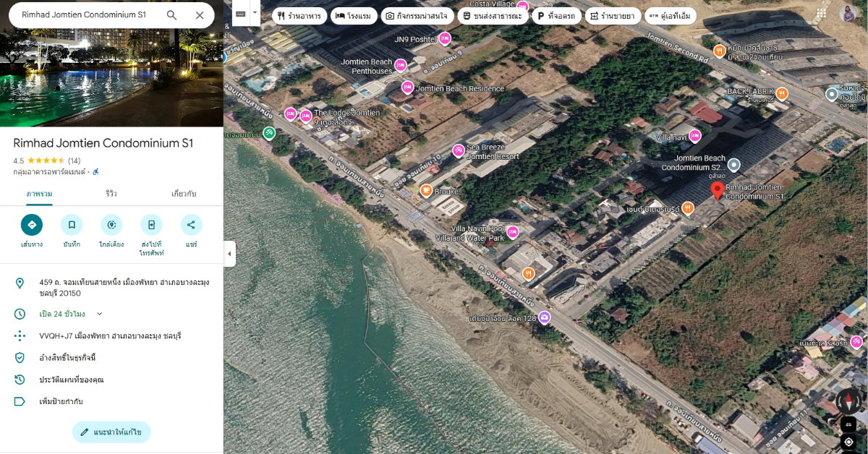Filter by ร้านอาหาร chip

point(299,15)
